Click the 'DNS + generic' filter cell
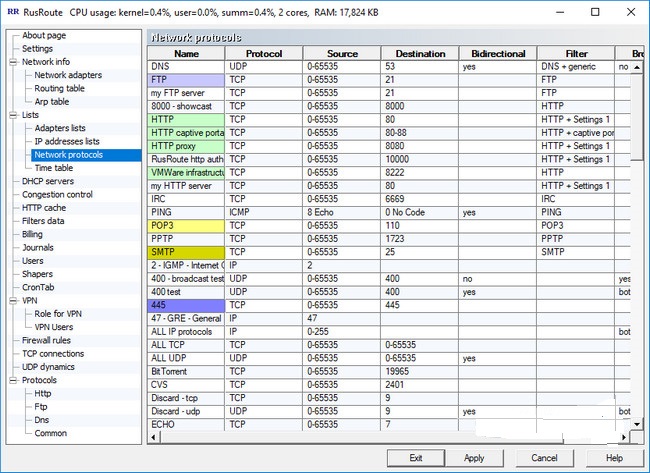Image resolution: width=650 pixels, height=473 pixels. point(576,66)
